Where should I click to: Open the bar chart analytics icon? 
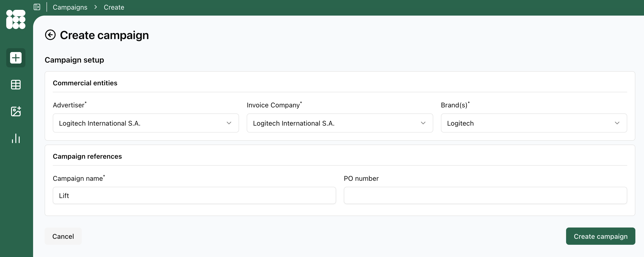click(16, 138)
